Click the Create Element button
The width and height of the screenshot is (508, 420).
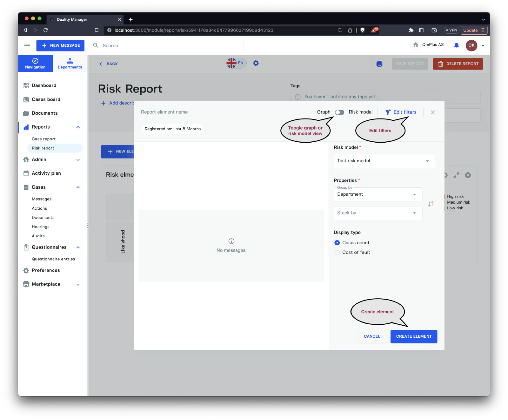pos(413,336)
